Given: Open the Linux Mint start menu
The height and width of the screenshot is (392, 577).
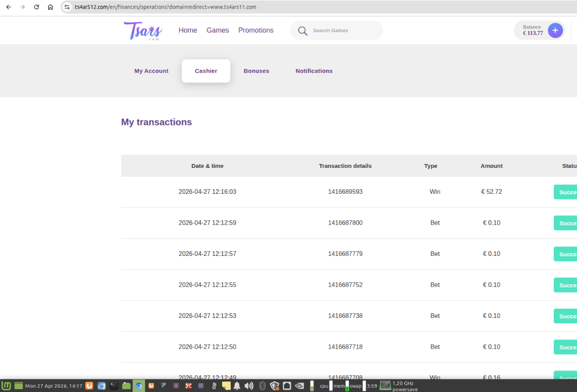Looking at the screenshot, I should [7, 385].
